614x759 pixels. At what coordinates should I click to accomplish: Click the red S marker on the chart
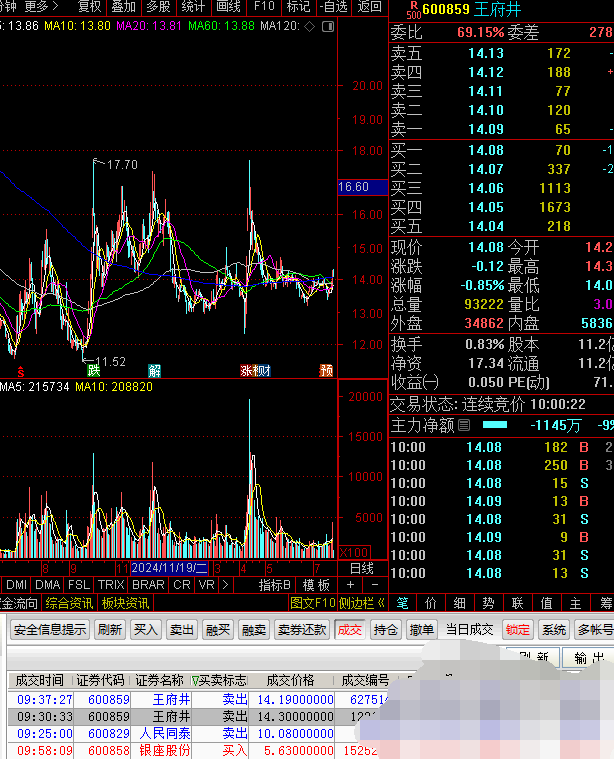click(x=20, y=372)
